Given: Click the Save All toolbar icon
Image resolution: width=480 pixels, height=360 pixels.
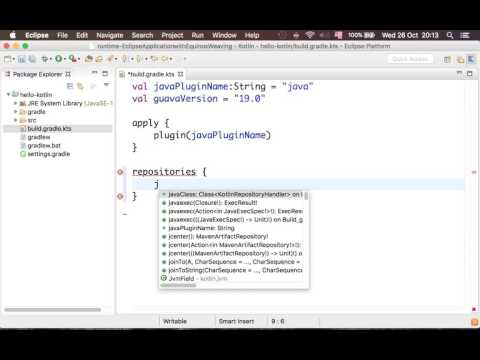Looking at the screenshot, I should (x=32, y=59).
